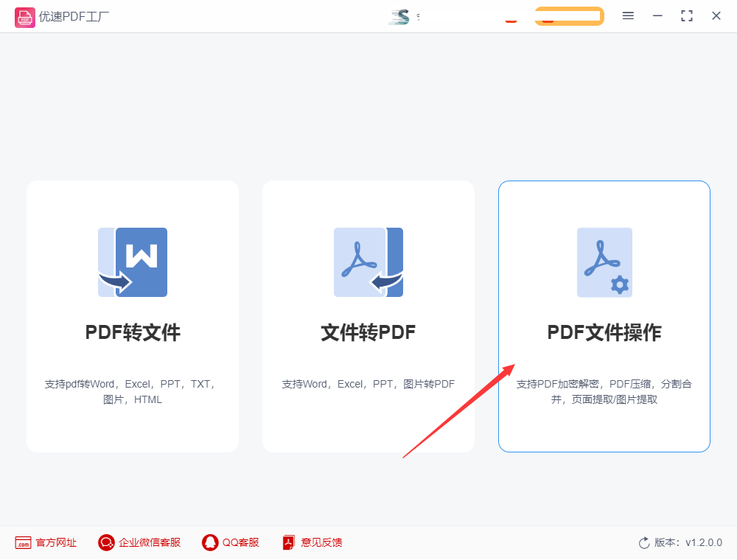Maximize the application window
The height and width of the screenshot is (560, 737).
click(687, 16)
